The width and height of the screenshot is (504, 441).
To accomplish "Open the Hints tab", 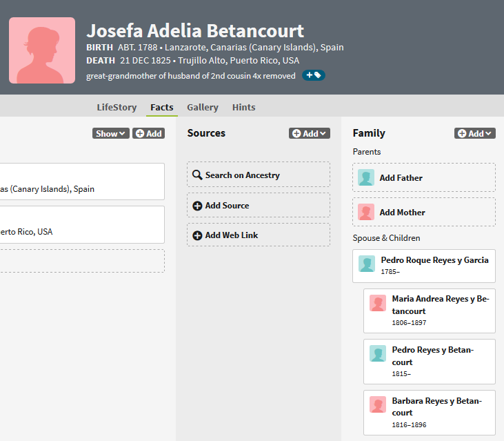I will click(x=243, y=107).
